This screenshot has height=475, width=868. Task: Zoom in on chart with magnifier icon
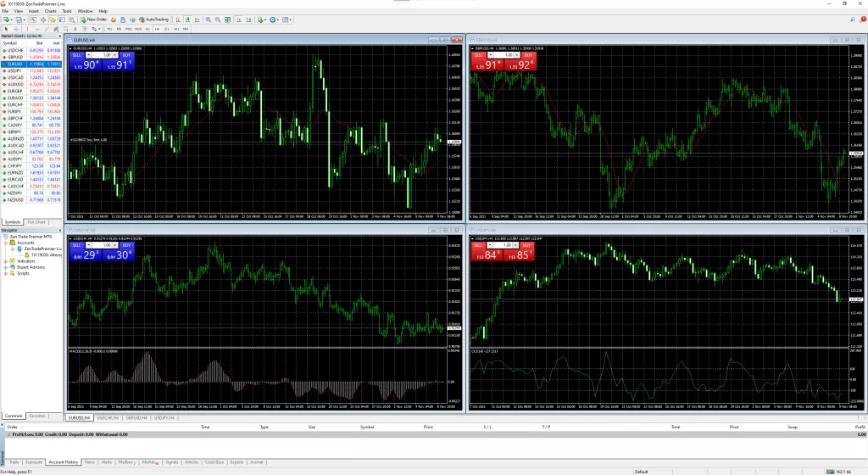(210, 19)
